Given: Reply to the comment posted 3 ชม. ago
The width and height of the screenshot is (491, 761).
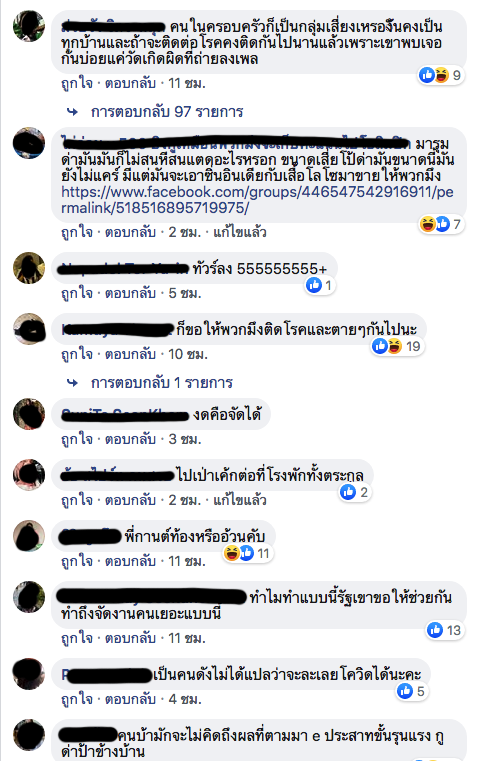Looking at the screenshot, I should [131, 439].
